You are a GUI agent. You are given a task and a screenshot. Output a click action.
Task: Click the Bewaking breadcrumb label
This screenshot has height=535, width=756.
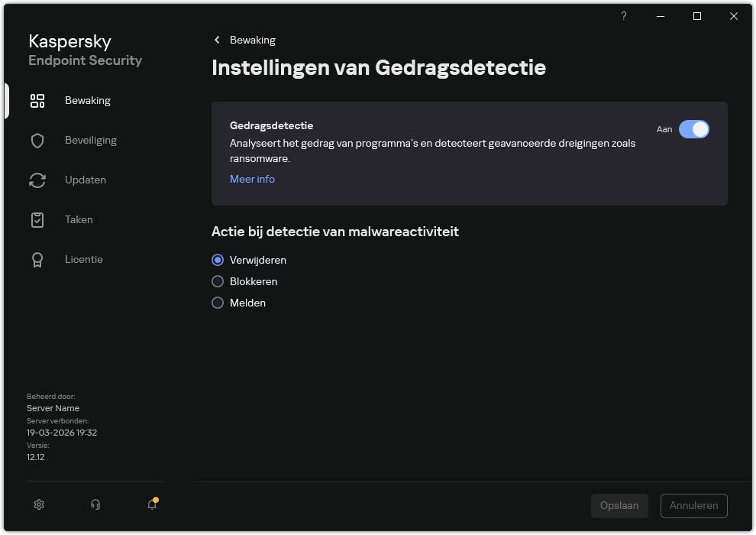pyautogui.click(x=250, y=40)
